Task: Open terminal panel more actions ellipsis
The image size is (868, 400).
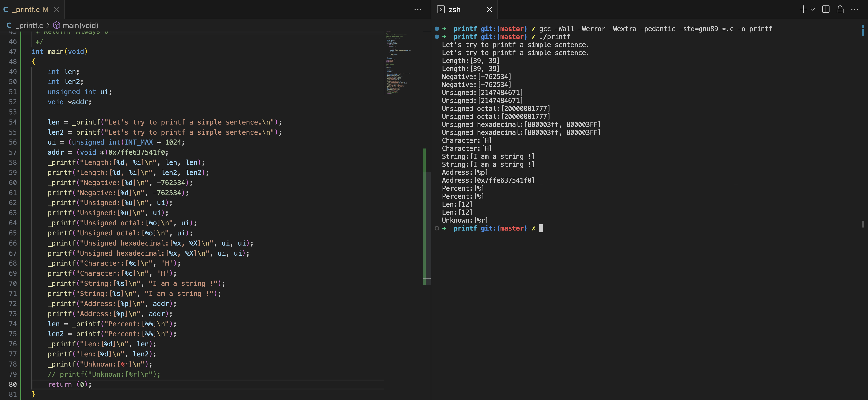Action: coord(855,10)
